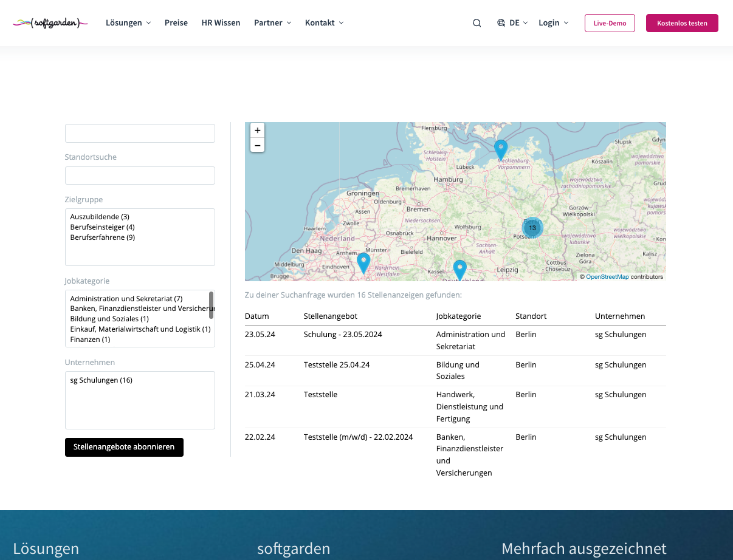Open the OpenStreetMap attribution link
The width and height of the screenshot is (733, 560).
[607, 277]
